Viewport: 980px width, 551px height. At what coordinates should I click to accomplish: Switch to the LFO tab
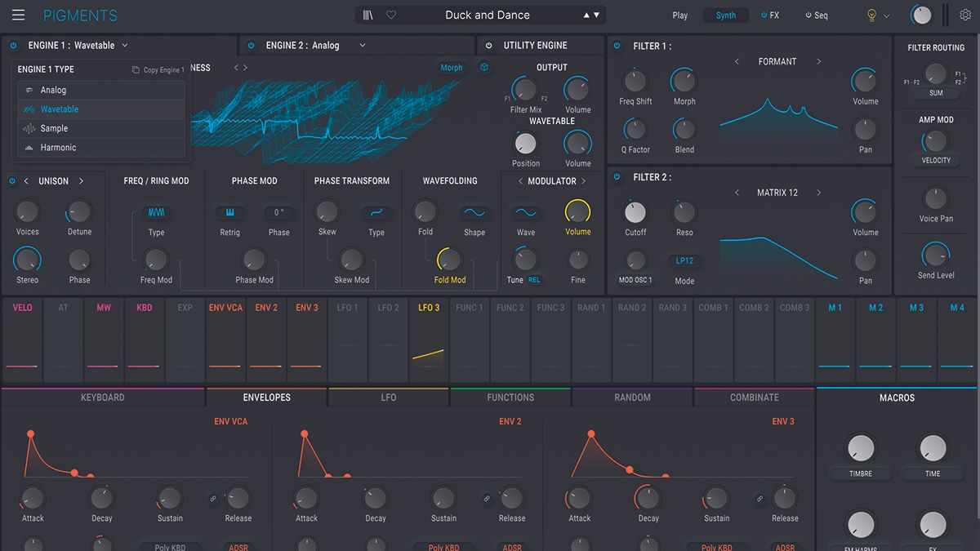click(x=389, y=398)
